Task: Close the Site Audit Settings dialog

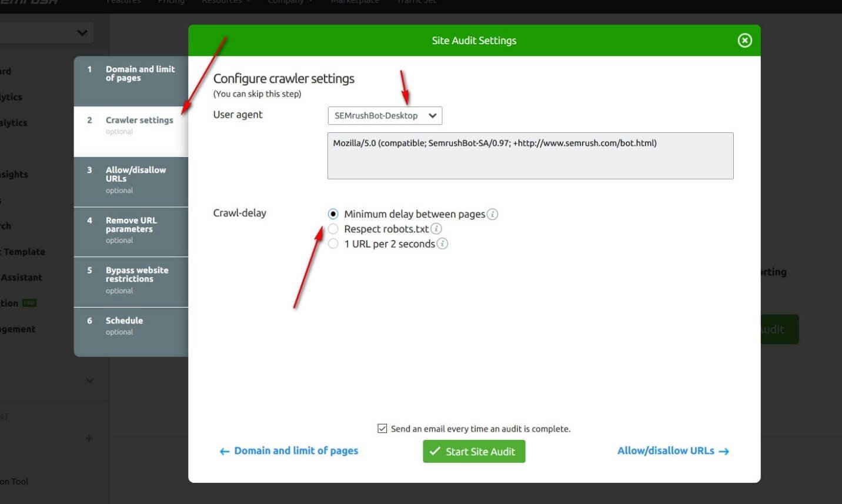Action: coord(744,41)
